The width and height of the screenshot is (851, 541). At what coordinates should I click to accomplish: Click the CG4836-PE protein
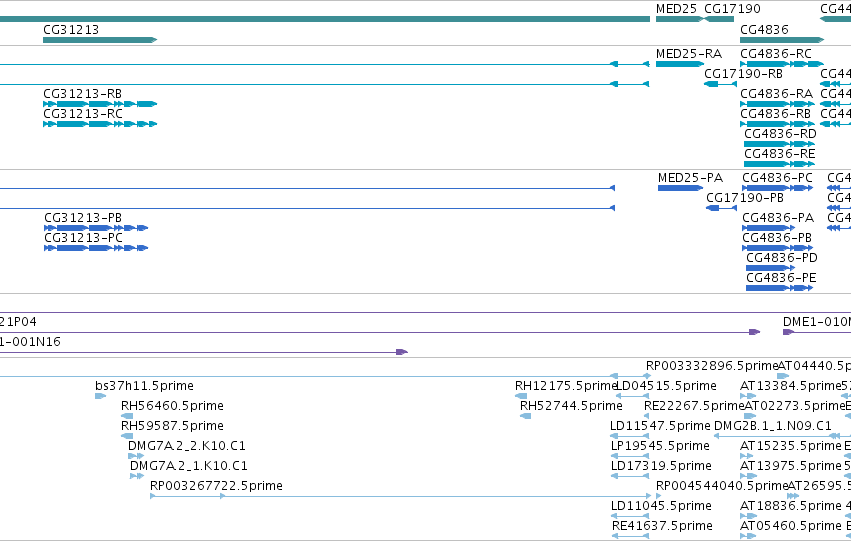[x=780, y=288]
